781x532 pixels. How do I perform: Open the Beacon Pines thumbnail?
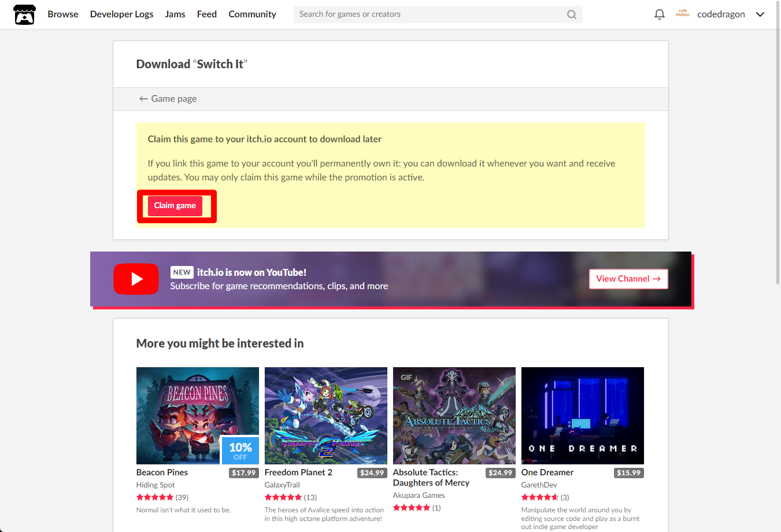pyautogui.click(x=198, y=416)
